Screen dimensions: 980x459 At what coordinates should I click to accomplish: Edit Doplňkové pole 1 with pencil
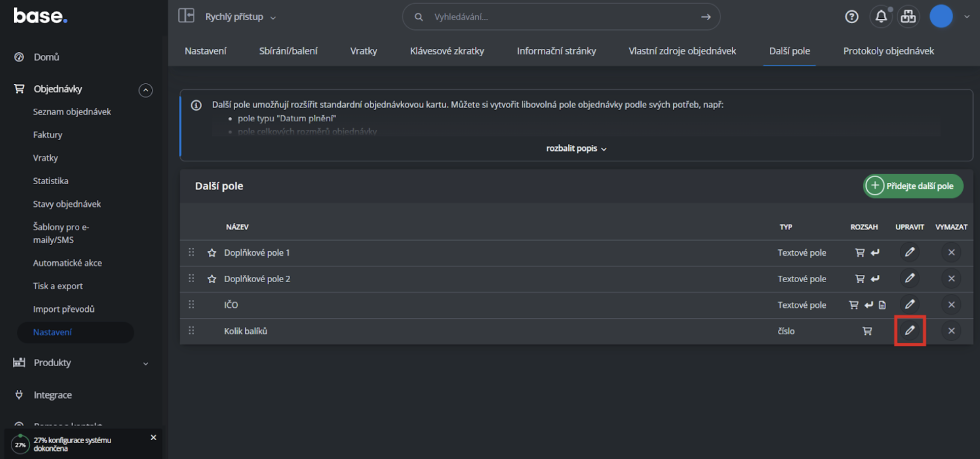pos(909,252)
